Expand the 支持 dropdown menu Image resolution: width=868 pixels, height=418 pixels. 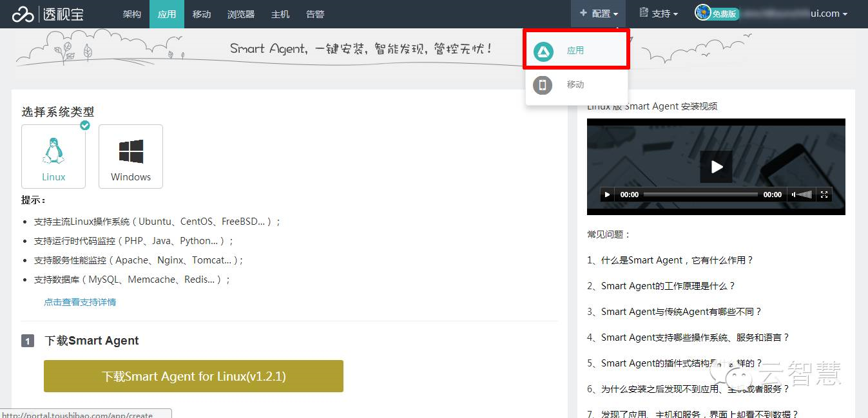[659, 14]
